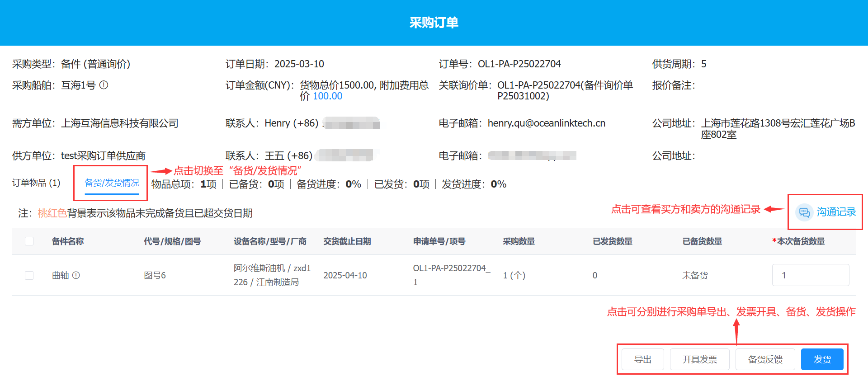Click the email henry.qu@oceanlinktech.cn
Screen dimensions: 868x381
(547, 123)
